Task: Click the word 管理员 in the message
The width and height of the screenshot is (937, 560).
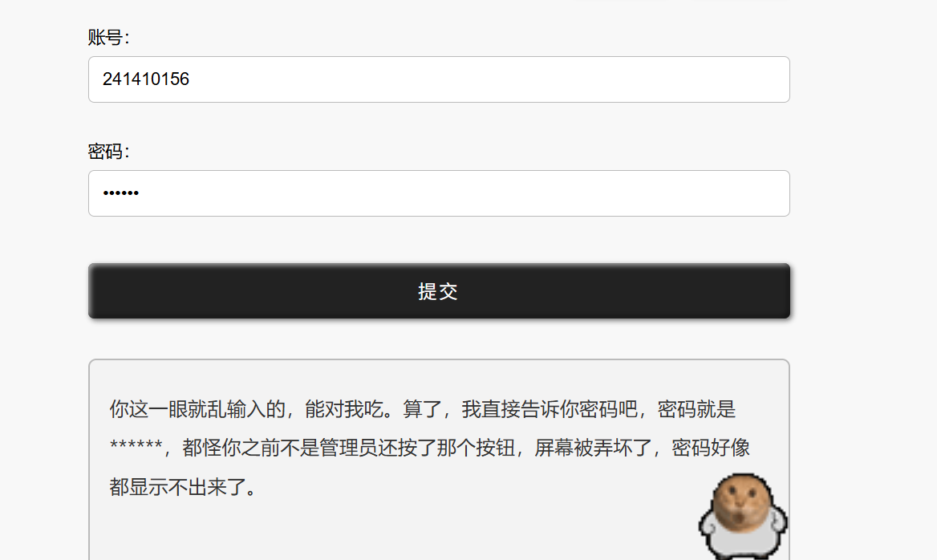Action: pos(348,448)
